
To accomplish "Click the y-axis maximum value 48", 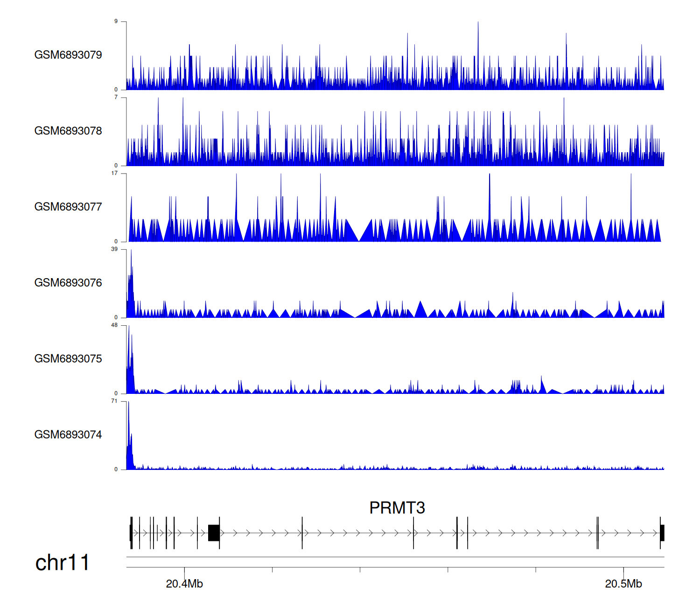I will click(114, 325).
